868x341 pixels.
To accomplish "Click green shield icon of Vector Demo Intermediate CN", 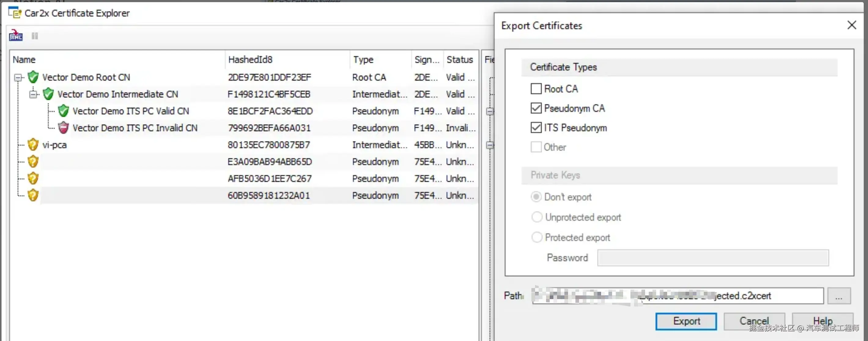I will (48, 94).
